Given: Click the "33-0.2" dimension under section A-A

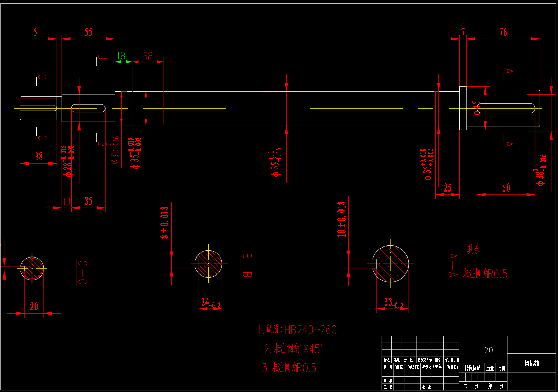Looking at the screenshot, I should 394,303.
